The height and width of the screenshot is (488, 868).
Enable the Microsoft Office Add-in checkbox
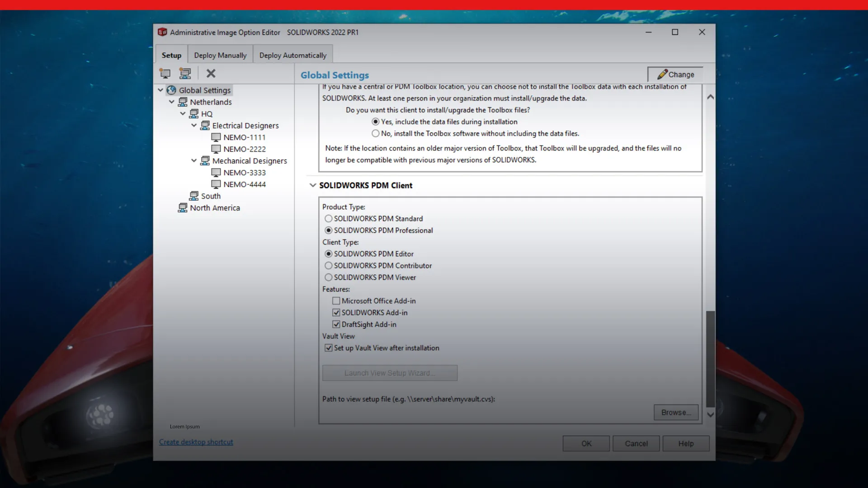click(x=336, y=300)
